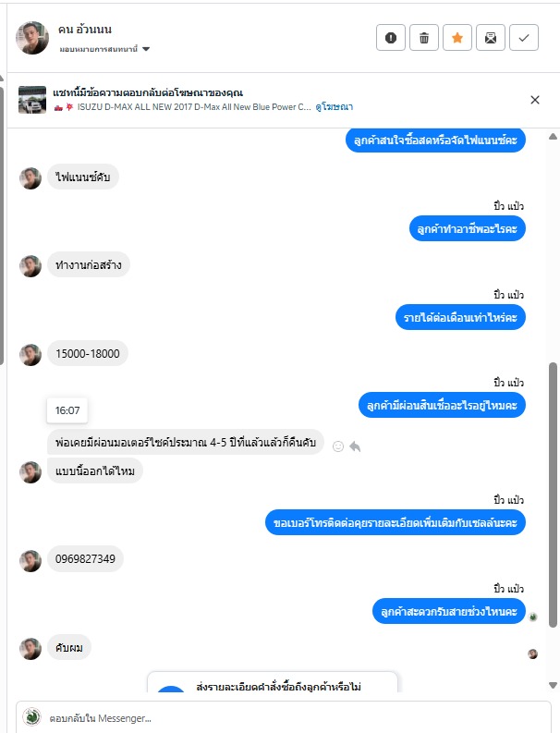React with emoji to the motorcycle message

tap(338, 446)
